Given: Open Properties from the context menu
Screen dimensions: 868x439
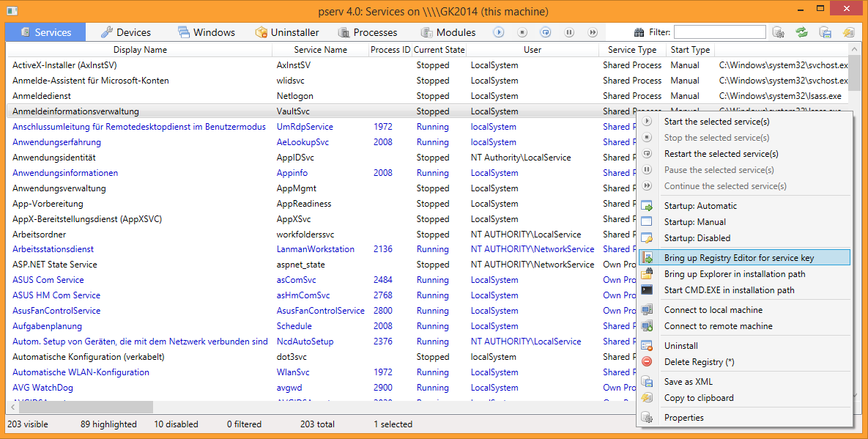Looking at the screenshot, I should point(683,418).
